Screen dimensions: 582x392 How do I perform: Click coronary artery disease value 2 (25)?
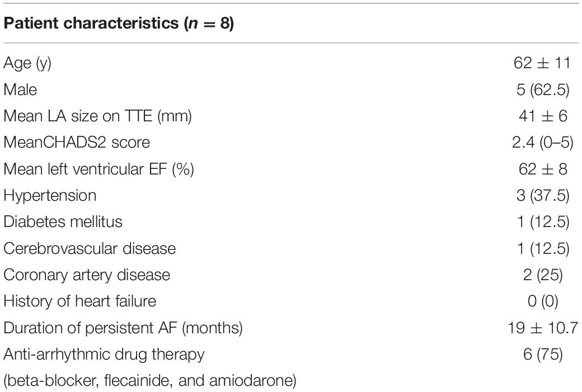[x=543, y=275]
